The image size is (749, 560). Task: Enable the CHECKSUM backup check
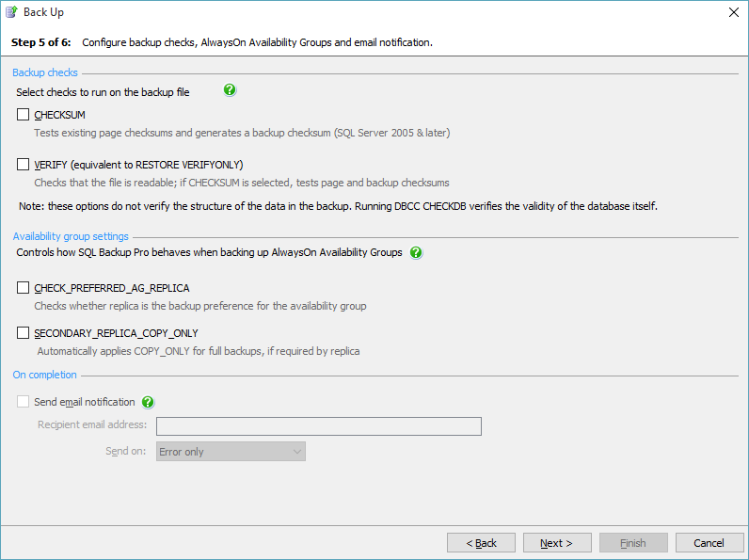24,115
